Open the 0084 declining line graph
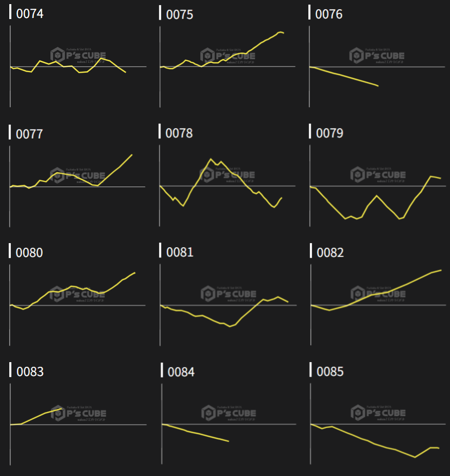The width and height of the screenshot is (450, 476). [196, 433]
